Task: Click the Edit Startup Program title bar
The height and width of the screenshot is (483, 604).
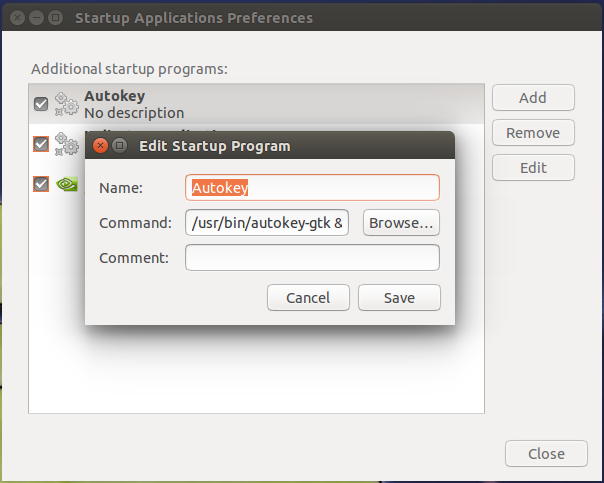Action: pyautogui.click(x=270, y=145)
